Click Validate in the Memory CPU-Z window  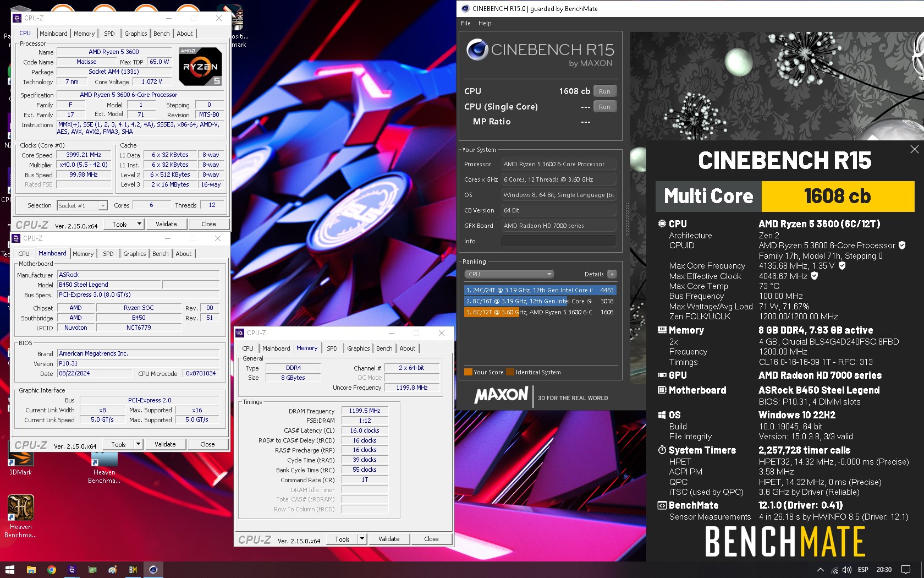point(389,539)
